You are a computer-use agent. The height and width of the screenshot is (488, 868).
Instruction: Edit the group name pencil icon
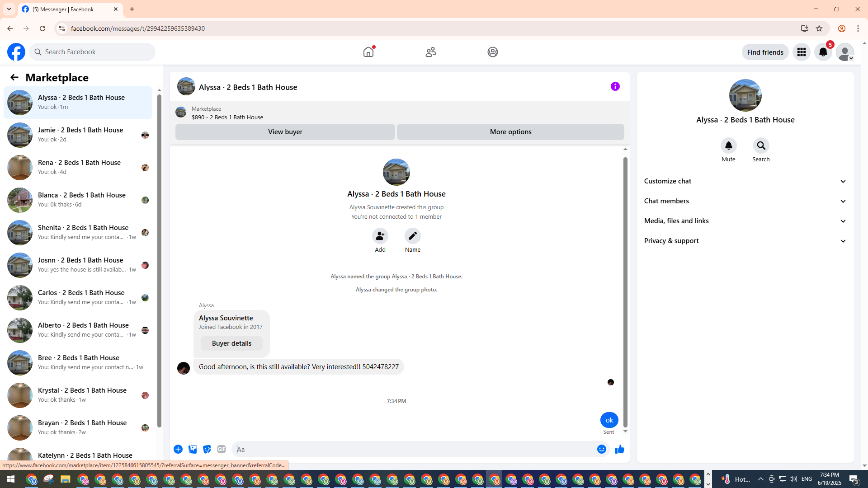pyautogui.click(x=413, y=236)
